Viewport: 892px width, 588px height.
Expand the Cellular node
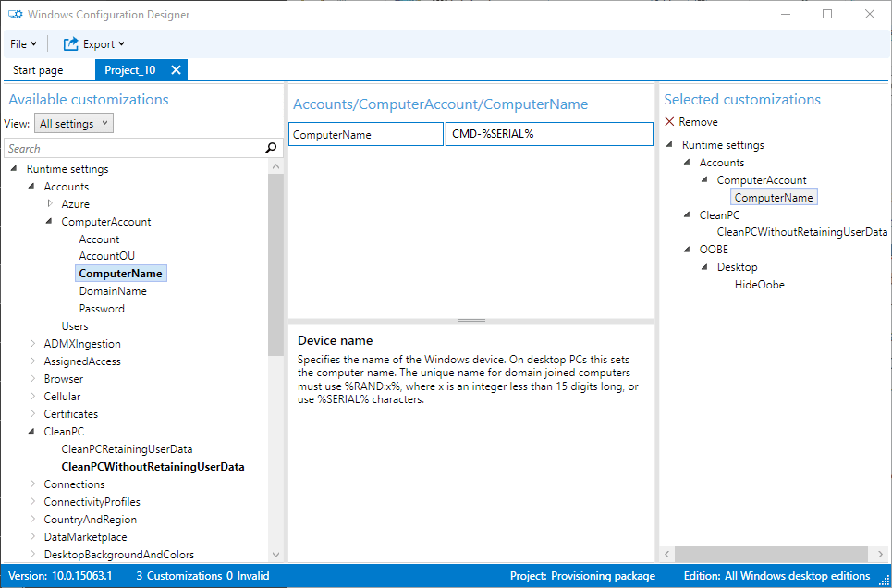point(32,397)
